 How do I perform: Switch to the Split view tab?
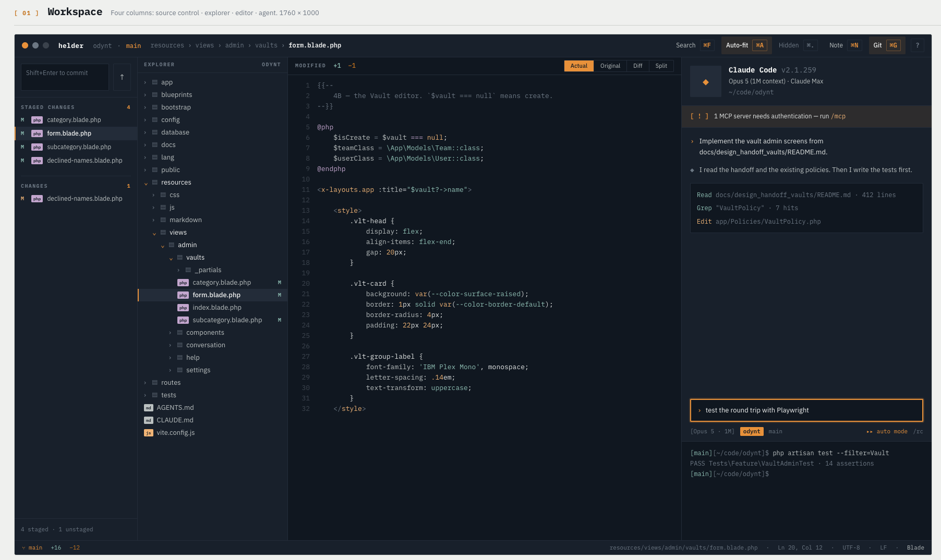coord(661,66)
